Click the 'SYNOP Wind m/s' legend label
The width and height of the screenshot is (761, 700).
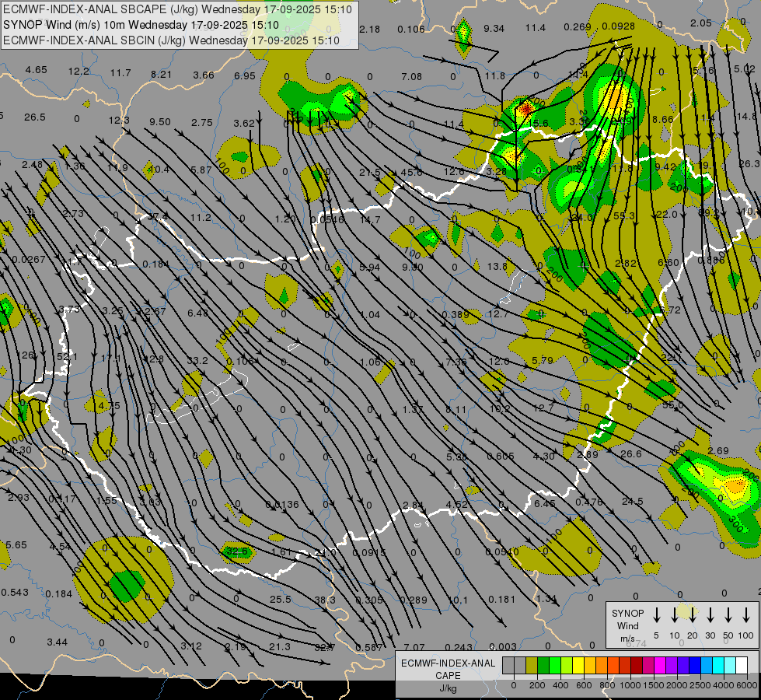[627, 625]
